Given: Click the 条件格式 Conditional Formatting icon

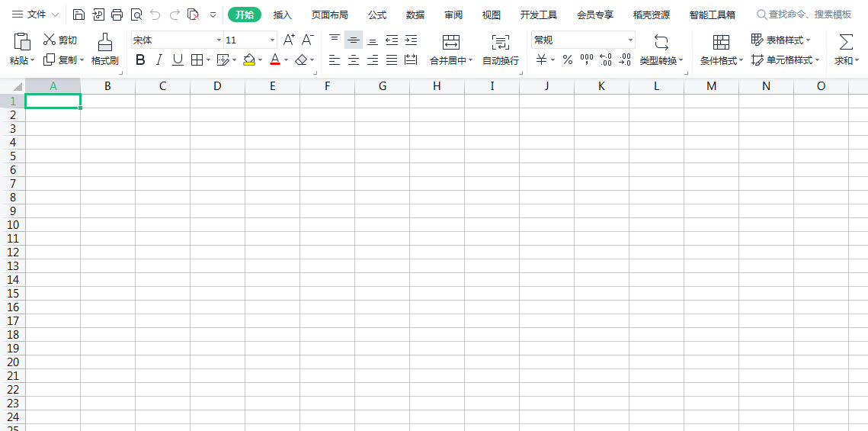Looking at the screenshot, I should tap(722, 42).
